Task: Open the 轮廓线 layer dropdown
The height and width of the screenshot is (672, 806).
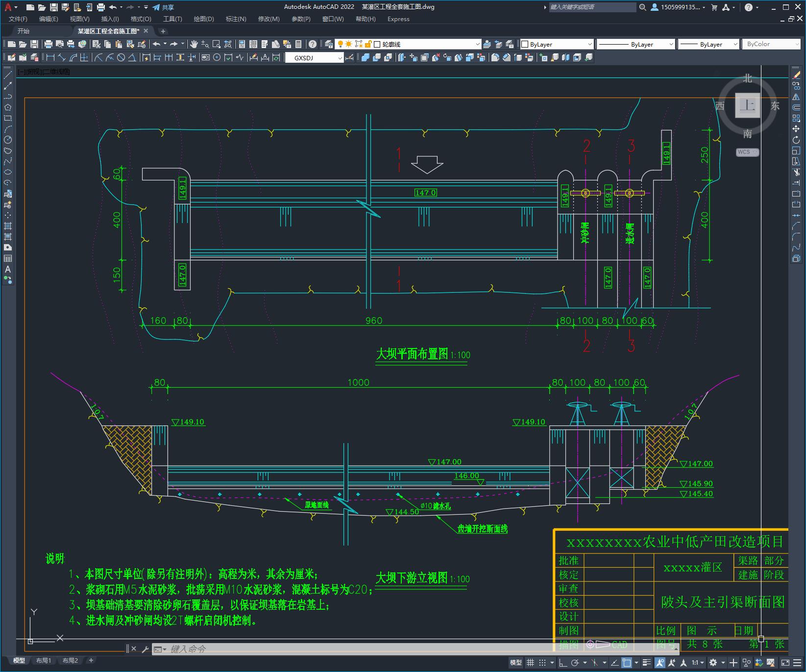Action: pyautogui.click(x=478, y=44)
